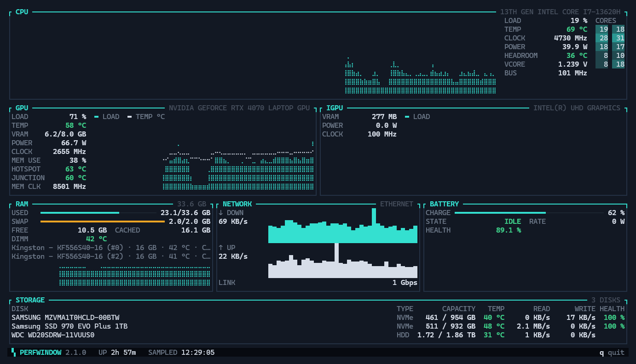Click the SAMPLED time 12:29:05
636x364 pixels.
pos(197,353)
